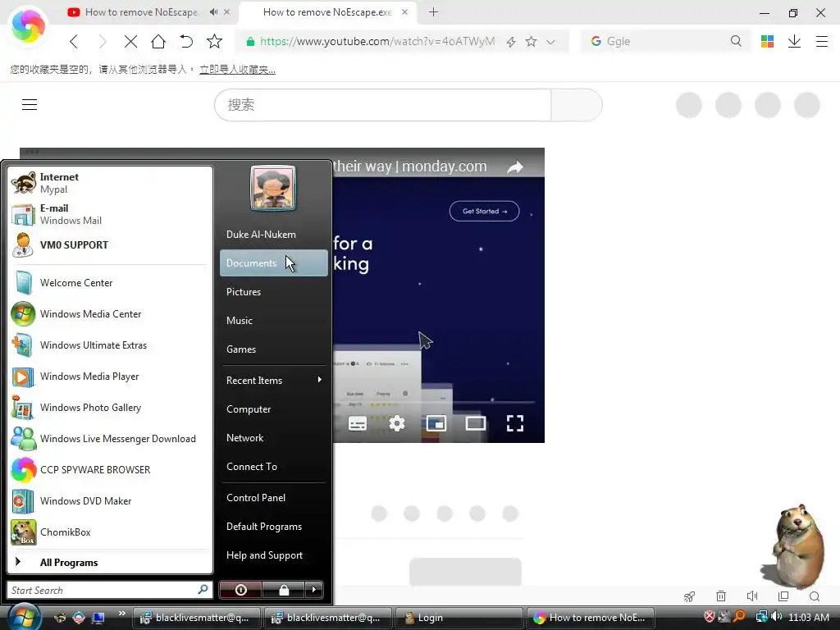Lock the computer with the lock button
Image resolution: width=840 pixels, height=630 pixels.
[x=283, y=590]
